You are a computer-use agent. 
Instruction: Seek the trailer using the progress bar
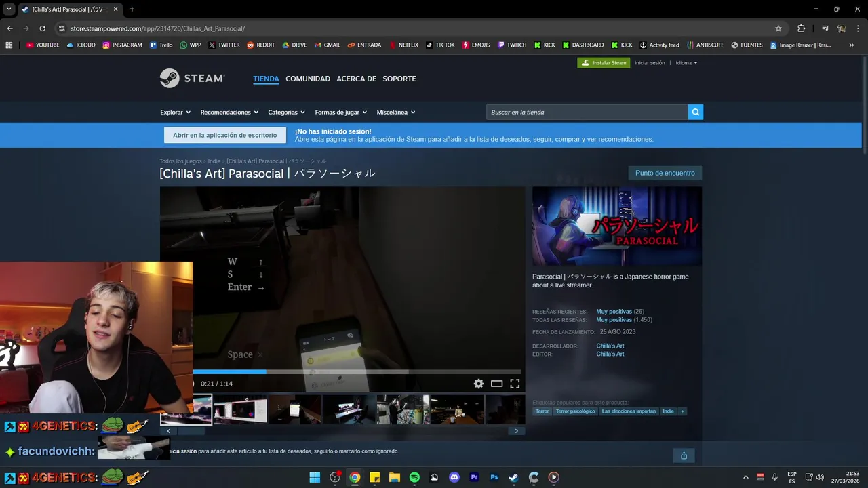pyautogui.click(x=357, y=371)
